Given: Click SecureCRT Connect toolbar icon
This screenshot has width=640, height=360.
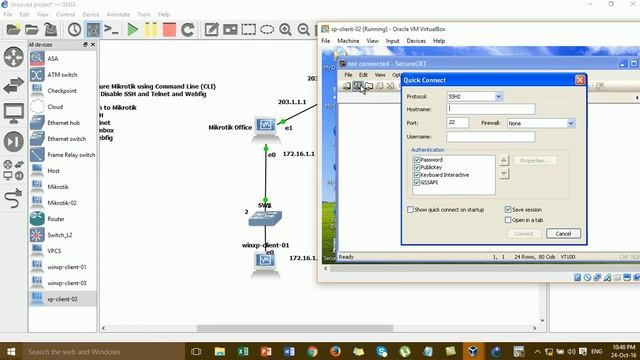Looking at the screenshot, I should tap(347, 86).
